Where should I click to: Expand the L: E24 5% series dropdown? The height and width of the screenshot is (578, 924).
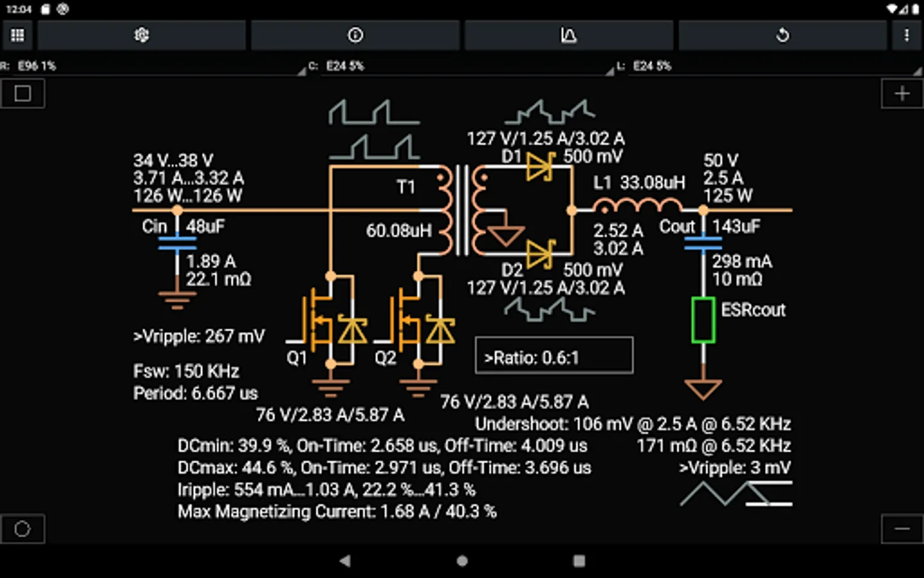(769, 66)
